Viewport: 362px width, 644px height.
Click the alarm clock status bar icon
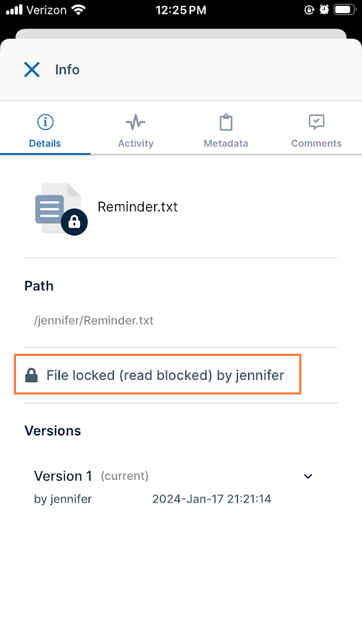pos(324,10)
